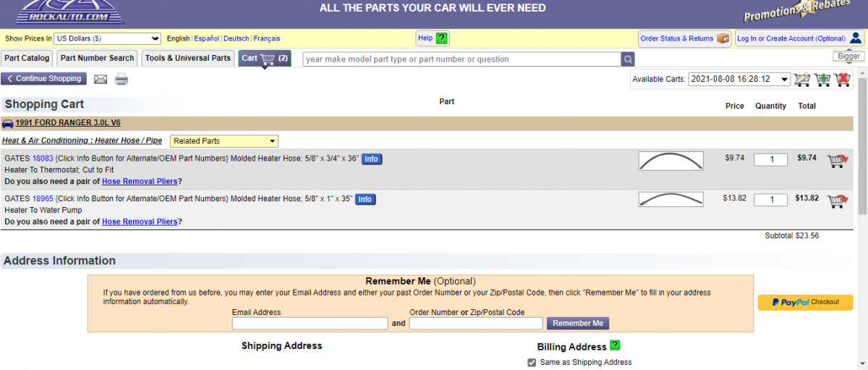Image resolution: width=868 pixels, height=370 pixels.
Task: Expand the Related Parts dropdown
Action: (x=224, y=141)
